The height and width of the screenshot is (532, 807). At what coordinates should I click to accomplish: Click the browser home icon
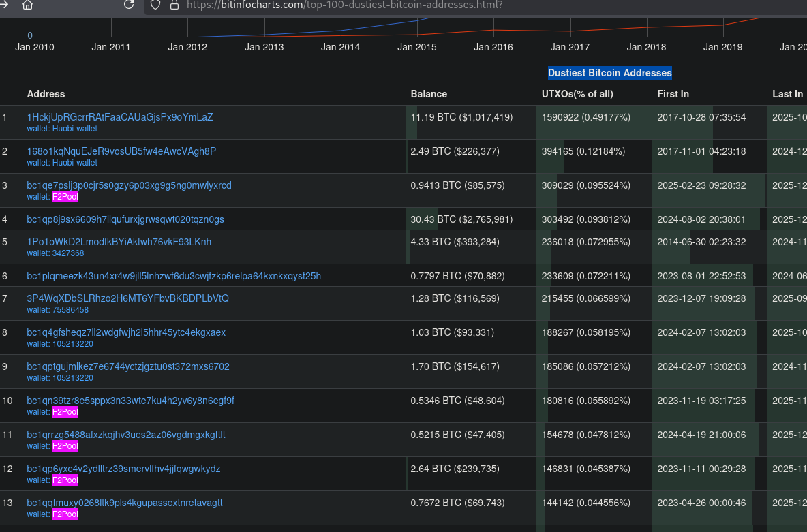pyautogui.click(x=28, y=5)
